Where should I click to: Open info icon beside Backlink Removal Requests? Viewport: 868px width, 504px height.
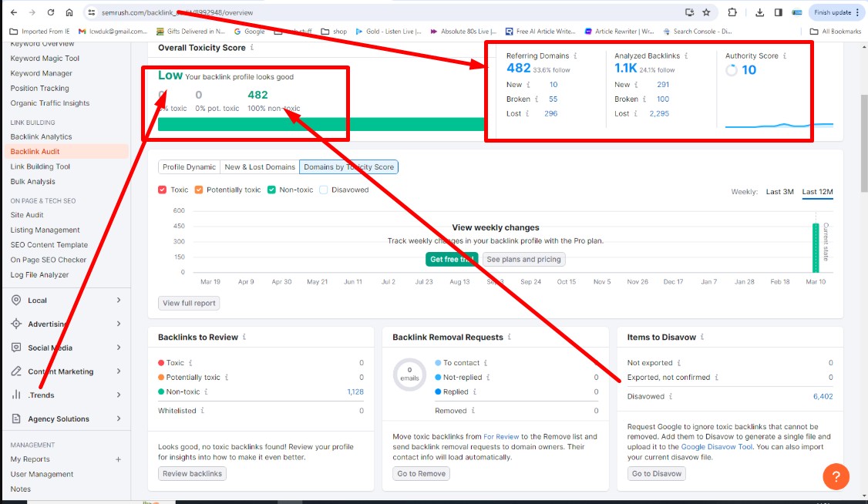[x=510, y=337]
